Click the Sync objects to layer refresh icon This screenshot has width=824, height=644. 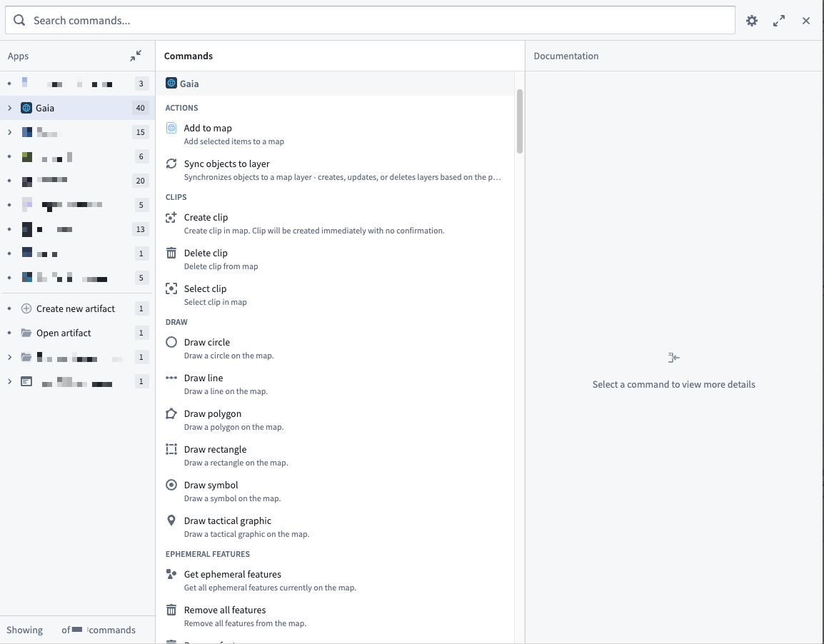(171, 163)
